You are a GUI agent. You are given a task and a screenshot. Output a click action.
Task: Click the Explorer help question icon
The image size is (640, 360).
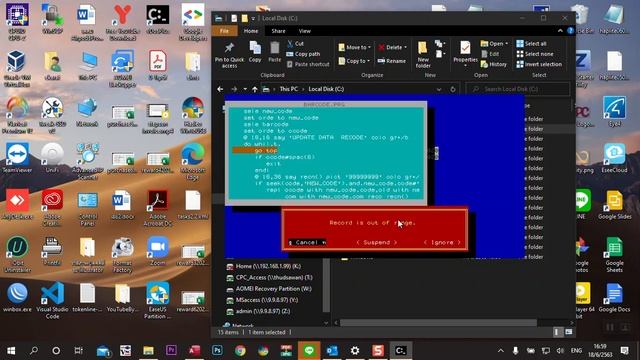click(570, 31)
